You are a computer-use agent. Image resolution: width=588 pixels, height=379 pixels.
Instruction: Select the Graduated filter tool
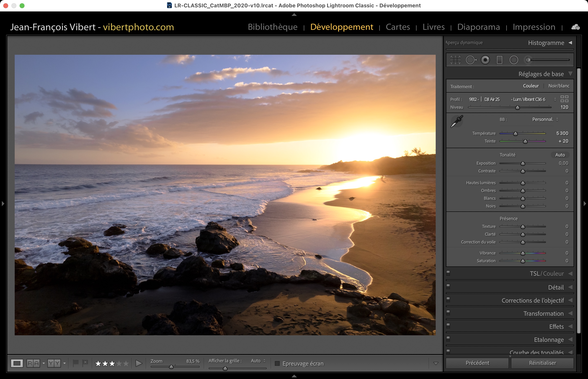(x=499, y=60)
